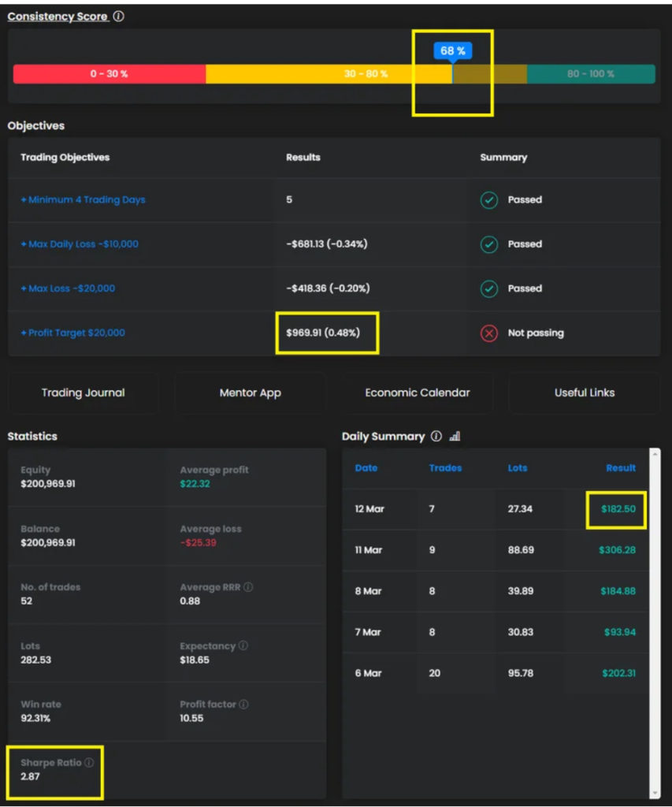Click the Consistency Score heading link
The height and width of the screenshot is (807, 672).
pos(58,17)
